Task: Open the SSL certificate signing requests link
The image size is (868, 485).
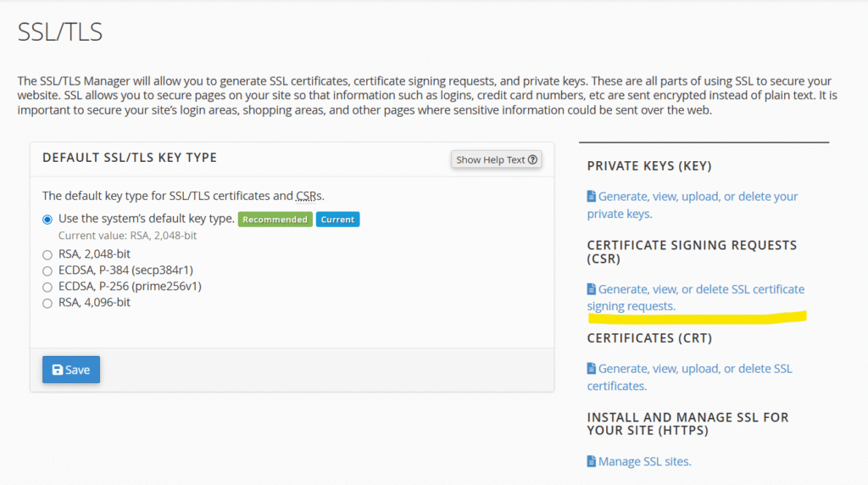Action: click(x=696, y=298)
